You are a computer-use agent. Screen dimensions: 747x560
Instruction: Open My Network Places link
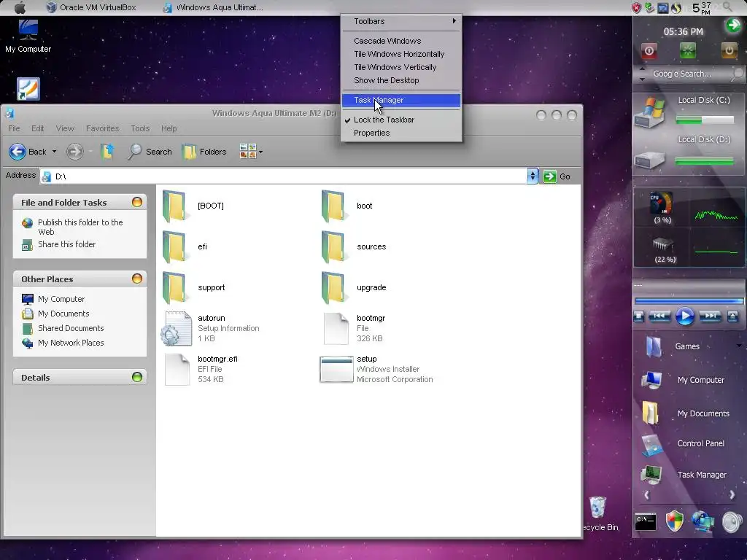(x=71, y=343)
